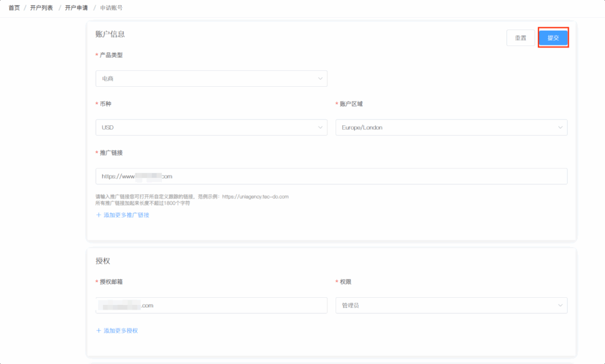The width and height of the screenshot is (605, 364).
Task: Click the chevron arrow in USD field
Action: 320,128
